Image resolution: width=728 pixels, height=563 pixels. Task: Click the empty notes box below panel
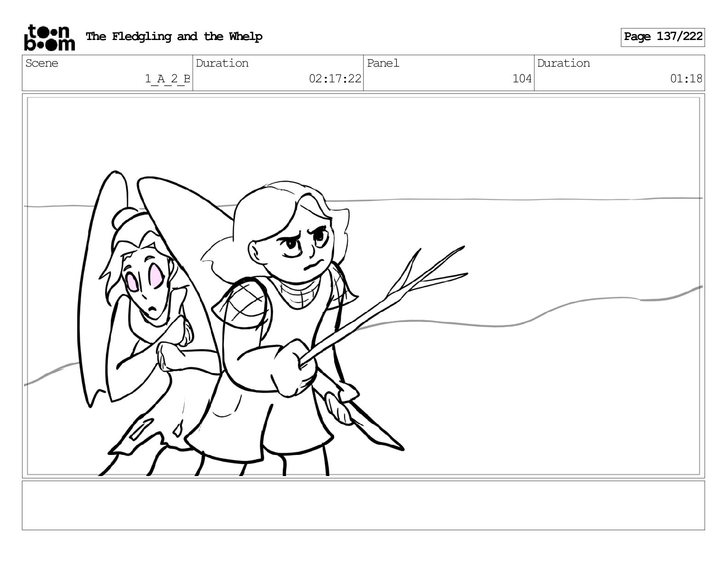pyautogui.click(x=363, y=506)
